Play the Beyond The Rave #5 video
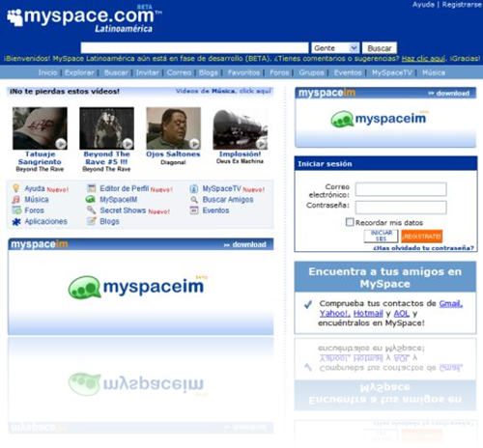Image resolution: width=483 pixels, height=448 pixels. pos(128,143)
